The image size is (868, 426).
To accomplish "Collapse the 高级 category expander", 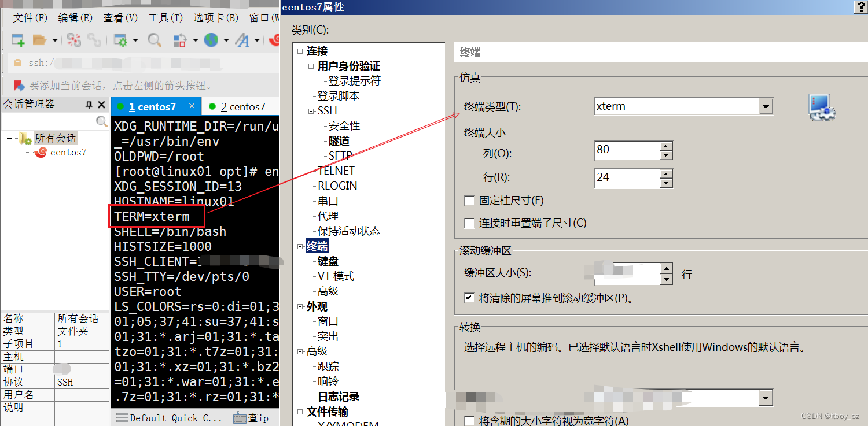I will tap(300, 352).
